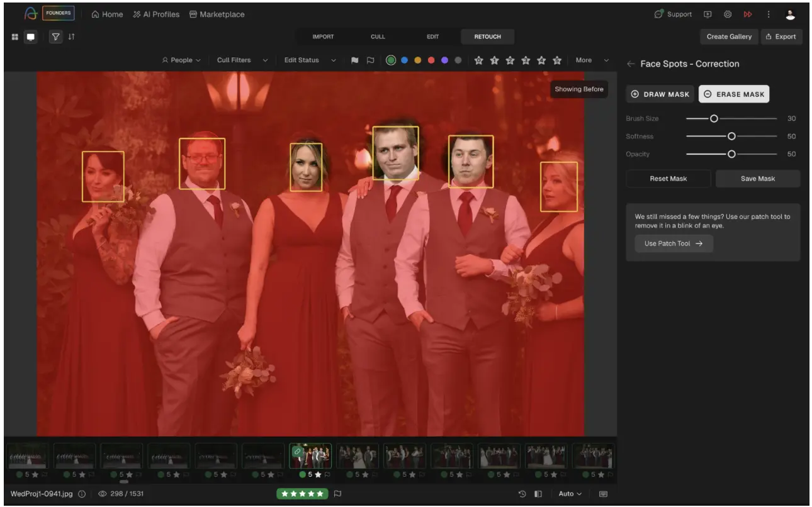
Task: Toggle the green color label filter
Action: [x=391, y=60]
